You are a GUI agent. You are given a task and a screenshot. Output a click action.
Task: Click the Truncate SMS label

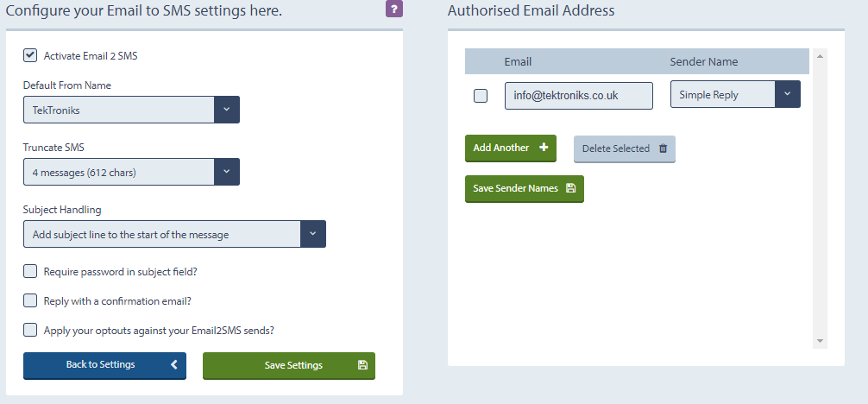53,148
